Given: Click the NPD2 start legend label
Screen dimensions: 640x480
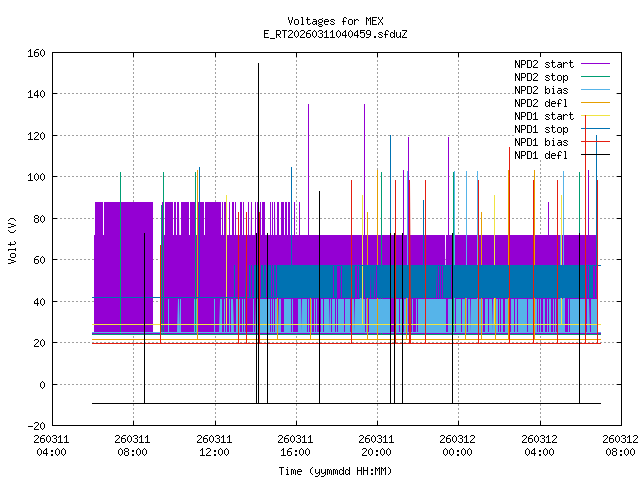Looking at the screenshot, I should (x=545, y=64).
